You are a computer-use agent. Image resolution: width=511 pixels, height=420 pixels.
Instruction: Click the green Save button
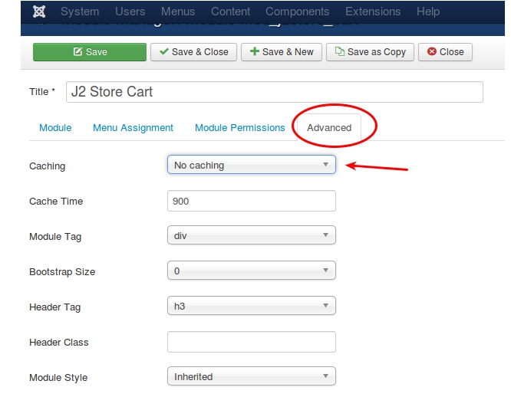(90, 52)
